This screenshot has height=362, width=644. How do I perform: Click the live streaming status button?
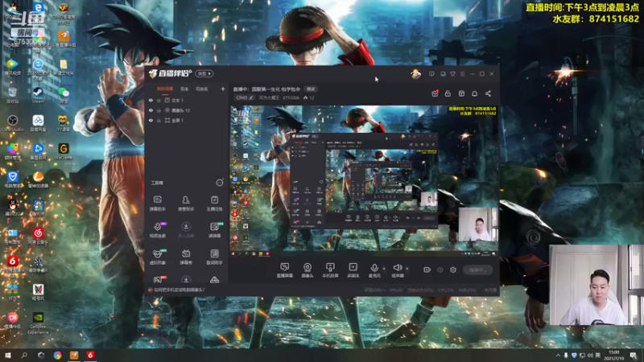pyautogui.click(x=477, y=269)
